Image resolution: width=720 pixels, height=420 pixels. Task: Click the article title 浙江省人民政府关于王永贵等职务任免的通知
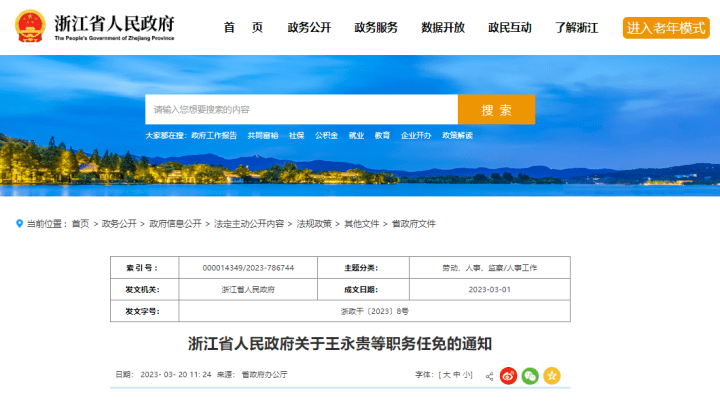(340, 344)
